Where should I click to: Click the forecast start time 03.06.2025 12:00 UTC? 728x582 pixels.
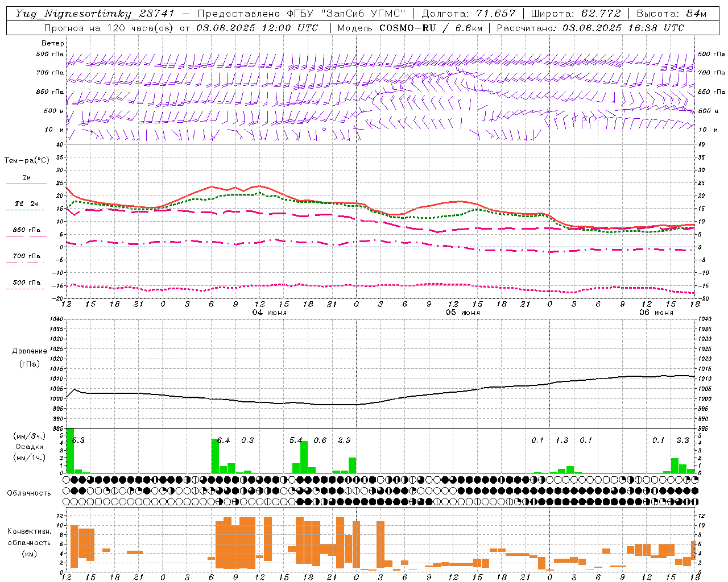257,28
